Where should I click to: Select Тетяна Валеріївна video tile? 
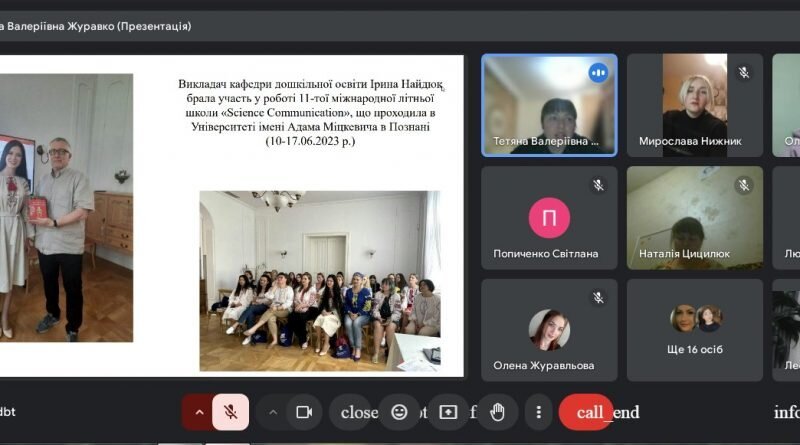pyautogui.click(x=549, y=105)
